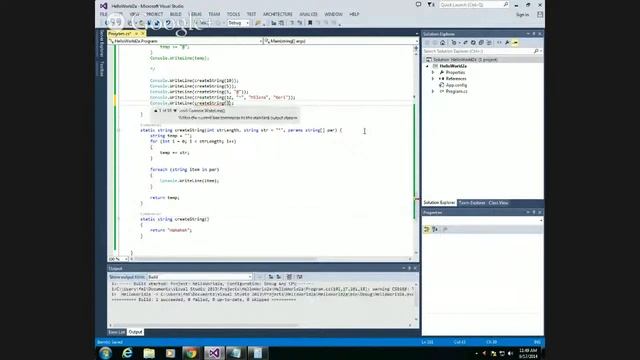Click the wrench Properties icon in Solution Explorer toolbar
This screenshot has height=360, width=640.
click(x=507, y=42)
